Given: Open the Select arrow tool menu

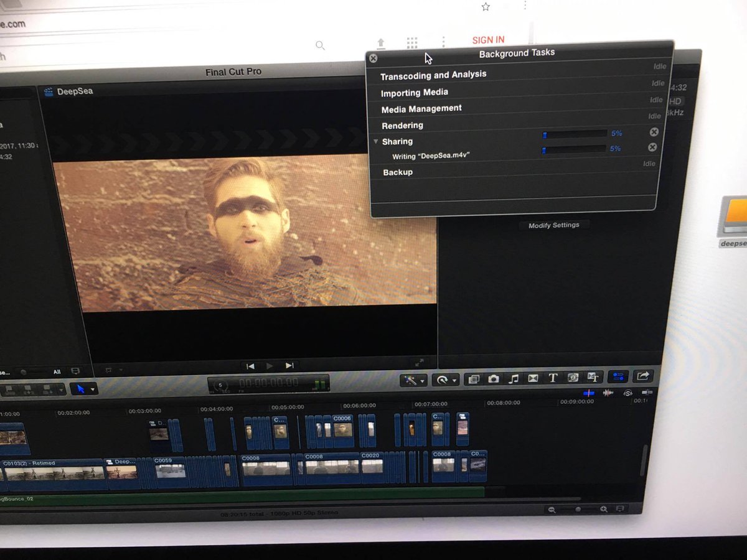Looking at the screenshot, I should 83,389.
